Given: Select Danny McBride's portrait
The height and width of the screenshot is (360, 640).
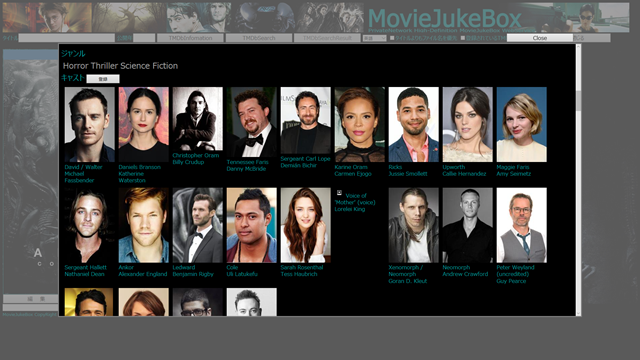Looking at the screenshot, I should pos(251,122).
